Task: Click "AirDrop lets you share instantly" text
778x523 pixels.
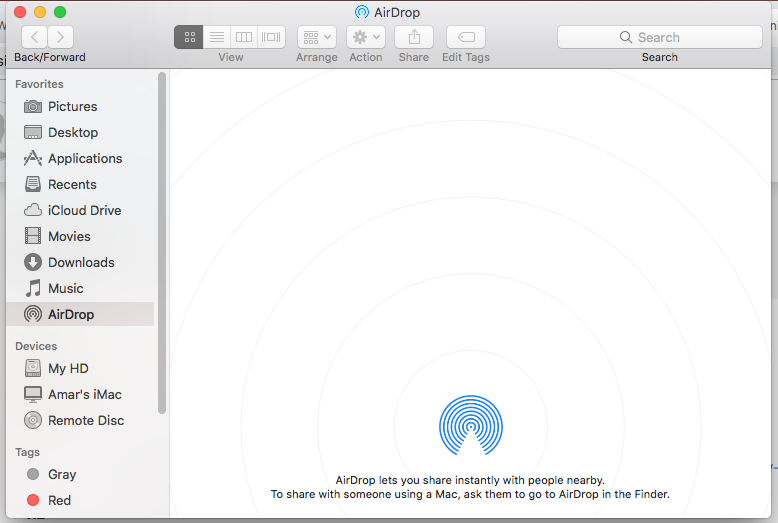Action: coord(470,480)
